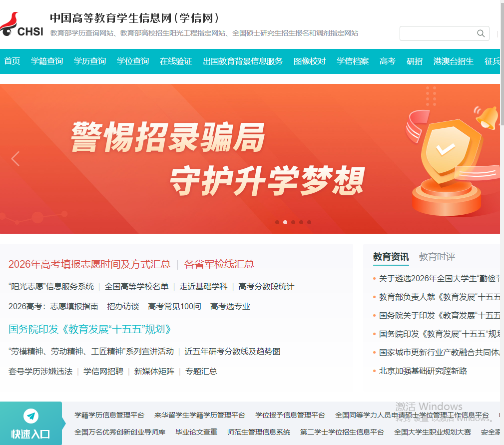Open 学信档案 navigation item
Image resolution: width=504 pixels, height=445 pixels.
[x=353, y=61]
